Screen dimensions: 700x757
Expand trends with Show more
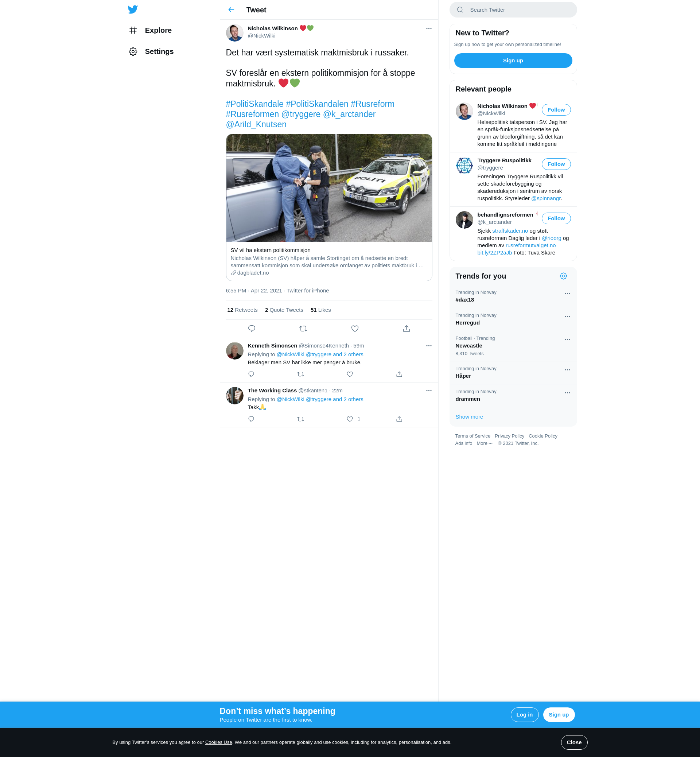coord(469,417)
